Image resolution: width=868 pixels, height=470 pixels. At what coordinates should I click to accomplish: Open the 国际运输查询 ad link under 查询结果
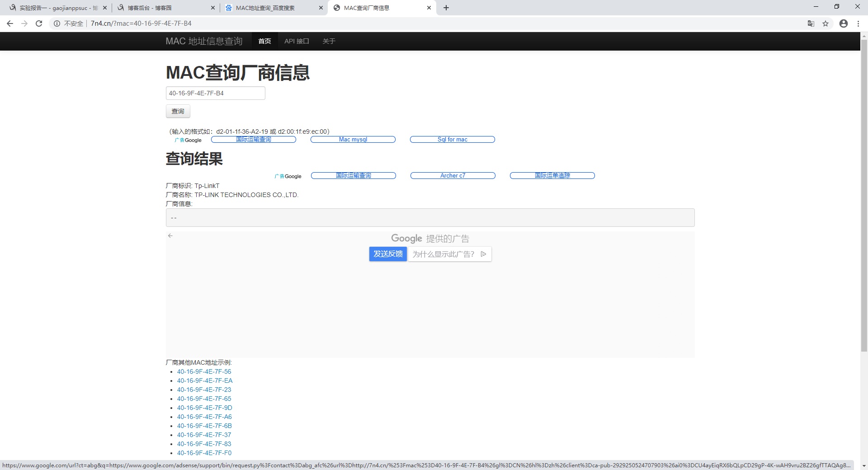pyautogui.click(x=354, y=176)
